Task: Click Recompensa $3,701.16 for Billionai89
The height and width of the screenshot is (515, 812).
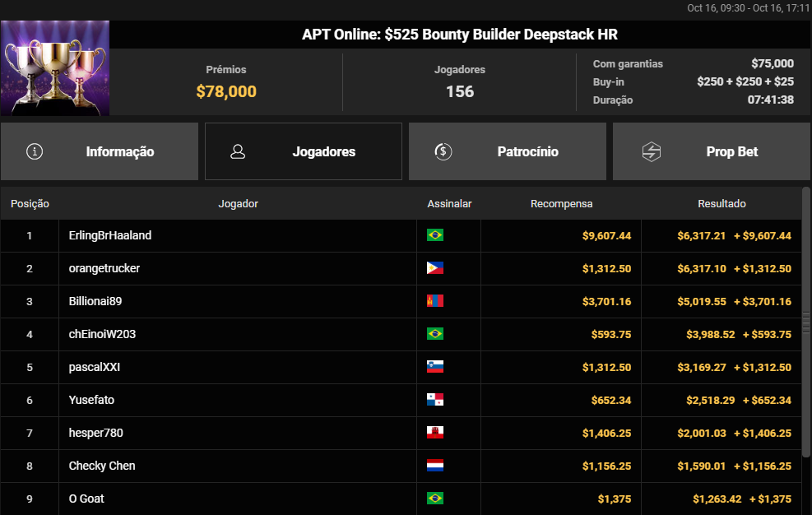Action: tap(606, 302)
